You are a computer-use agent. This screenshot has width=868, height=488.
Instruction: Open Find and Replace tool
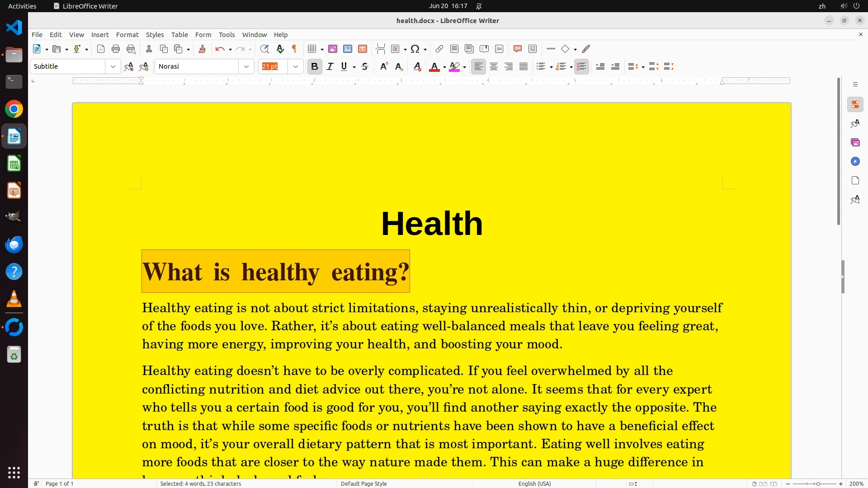pyautogui.click(x=264, y=49)
